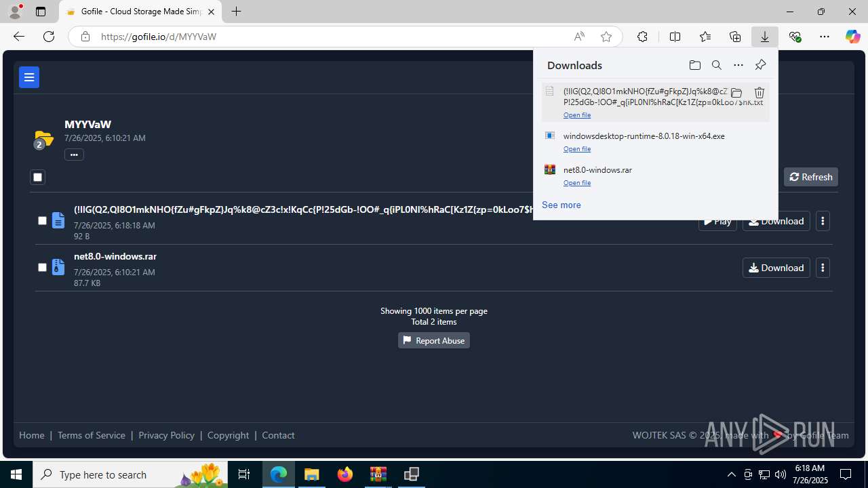Open the Browser essentials icon
Viewport: 868px width, 488px height.
(x=795, y=37)
